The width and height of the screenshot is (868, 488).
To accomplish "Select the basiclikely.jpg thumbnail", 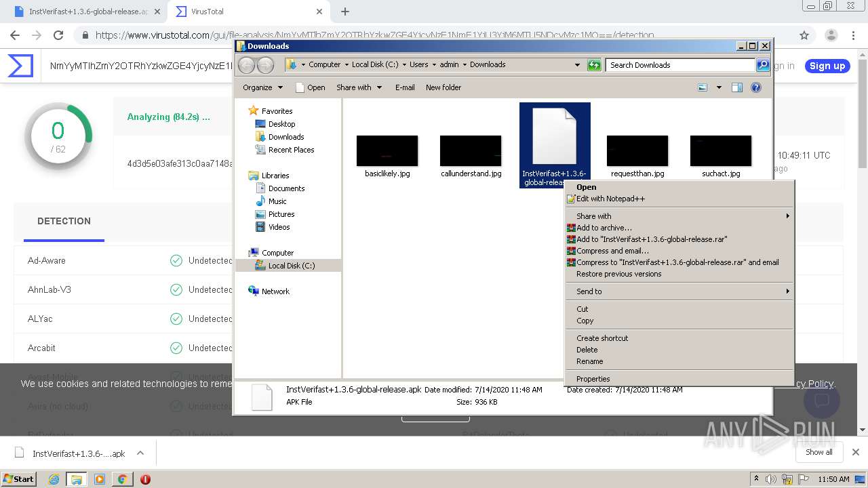I will point(387,151).
